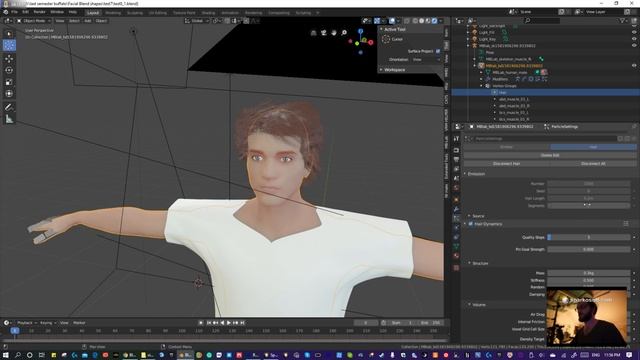Activate the 3D Cursor tool in toolbar
This screenshot has width=640, height=360.
(9, 45)
